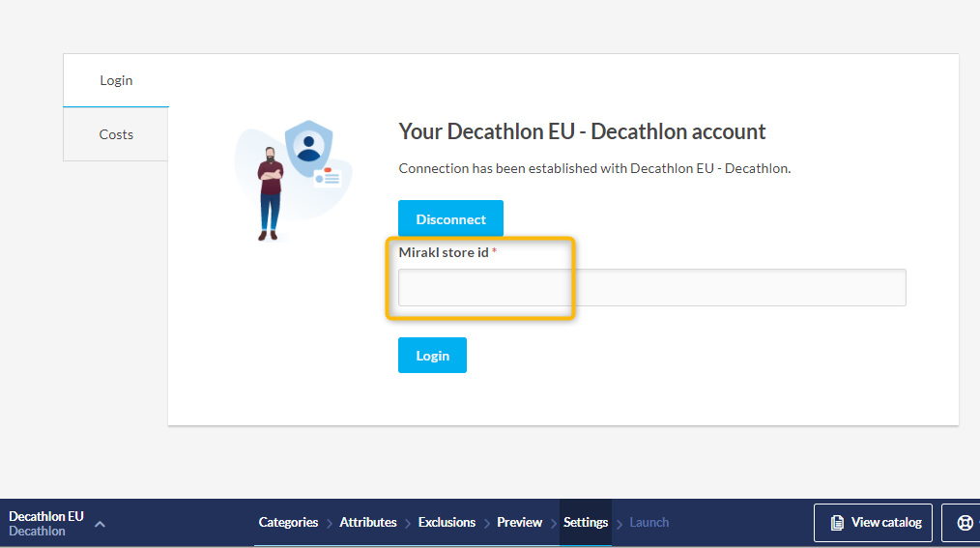Screen dimensions: 980x548
Task: Open the Preview step
Action: (519, 522)
